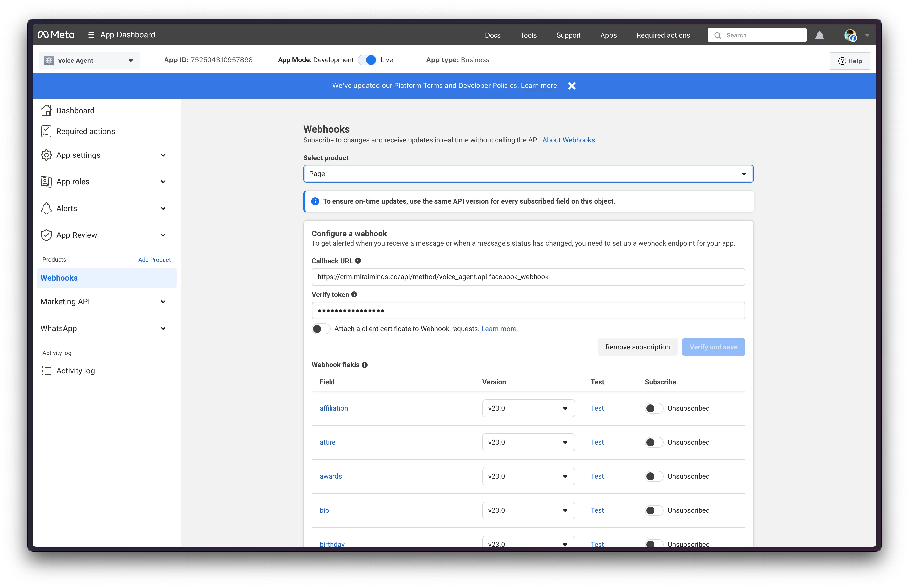Open Activity log in the sidebar
The image size is (909, 588).
(75, 371)
